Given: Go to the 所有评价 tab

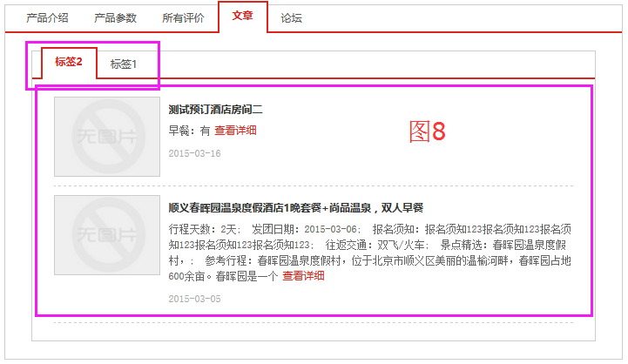Looking at the screenshot, I should tap(184, 17).
